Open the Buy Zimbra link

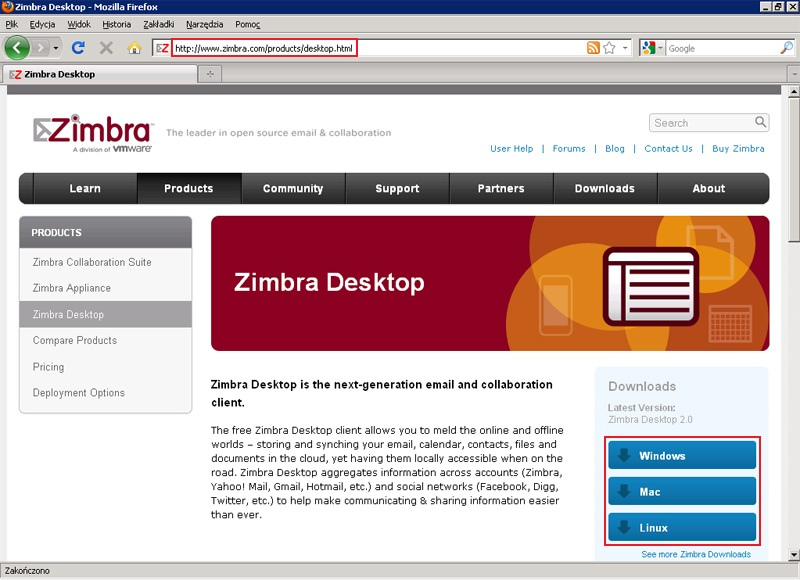click(x=738, y=148)
